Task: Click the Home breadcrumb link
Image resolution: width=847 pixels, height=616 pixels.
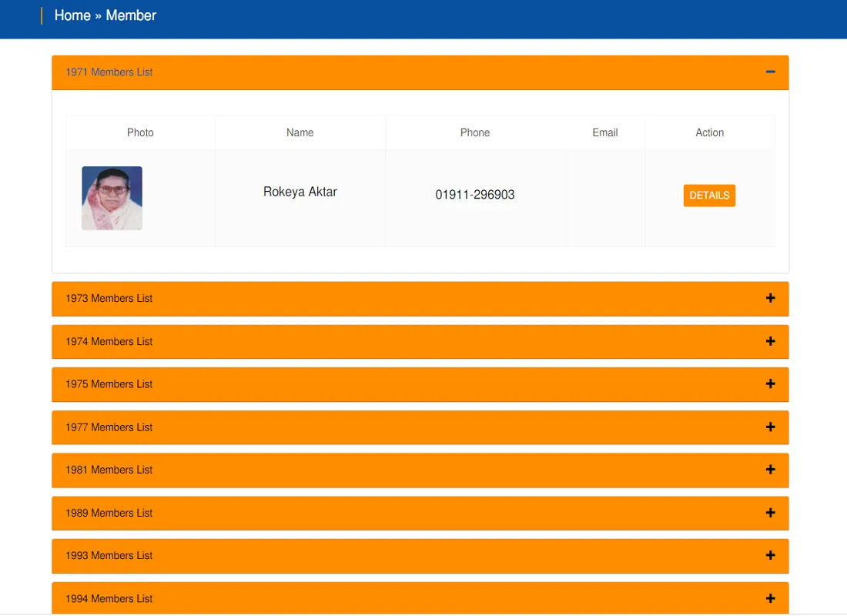Action: (72, 15)
